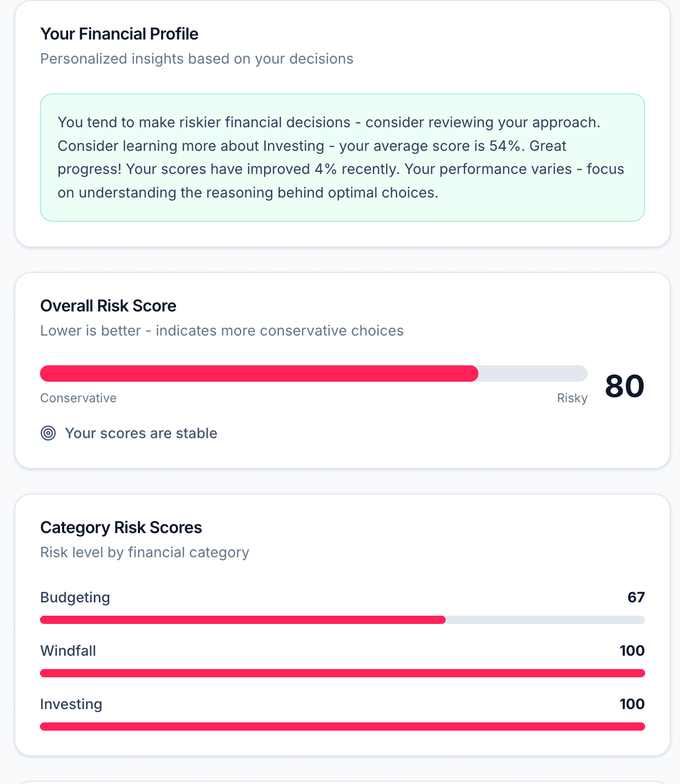Viewport: 680px width, 784px height.
Task: Click the 'Your scores are stable' text
Action: point(141,434)
